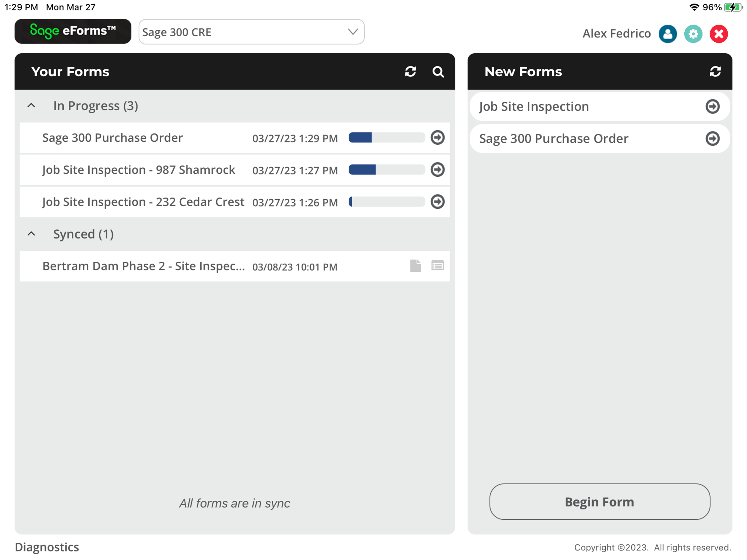Image resolution: width=747 pixels, height=560 pixels.
Task: Open settings gear icon
Action: click(693, 34)
